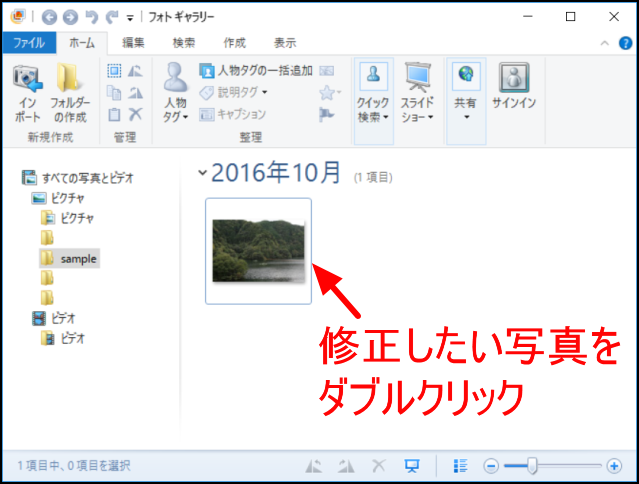Open the help question mark icon

[625, 43]
